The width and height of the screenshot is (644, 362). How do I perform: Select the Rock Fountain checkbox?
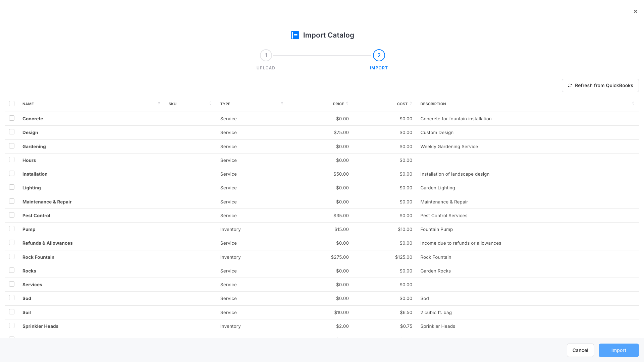(12, 256)
